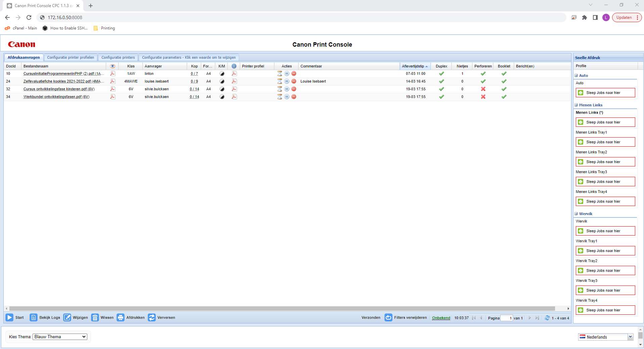The height and width of the screenshot is (349, 644).
Task: Toggle Perforeren cross for DocId 32
Action: pyautogui.click(x=483, y=89)
